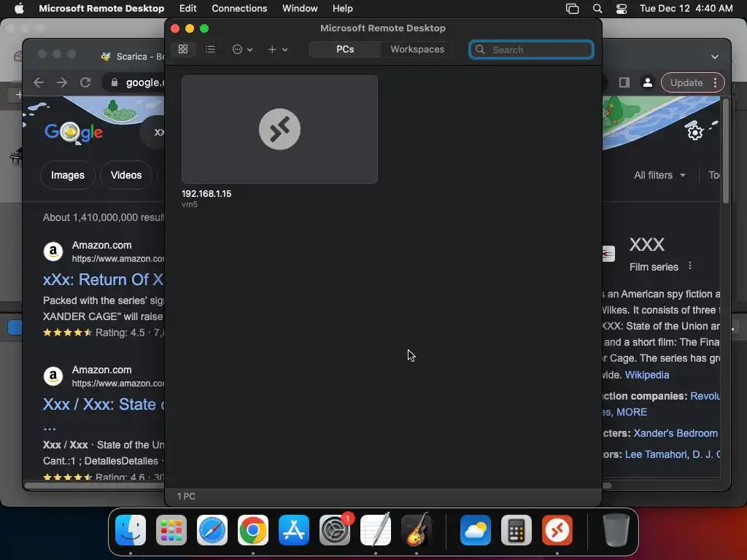Open TextEdit from the Dock
This screenshot has width=747, height=560.
coord(376,530)
